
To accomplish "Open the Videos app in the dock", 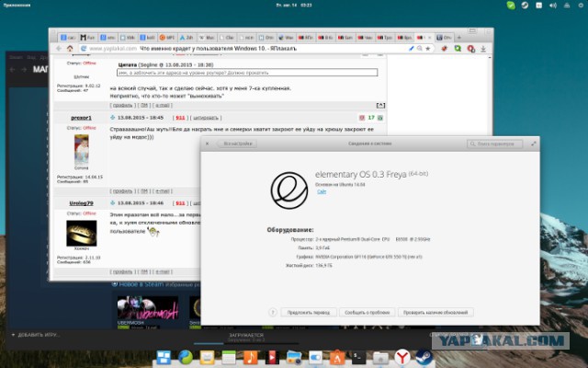I will click(272, 357).
